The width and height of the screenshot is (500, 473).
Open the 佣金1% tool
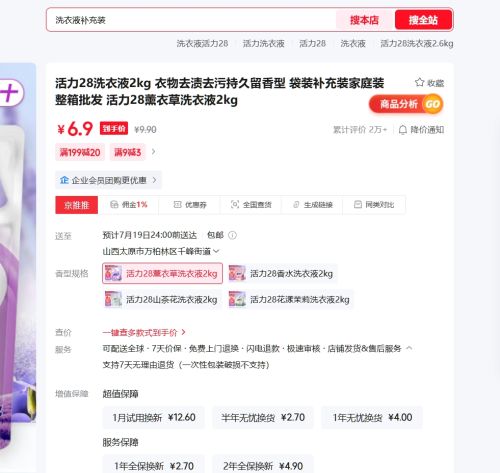[x=128, y=205]
